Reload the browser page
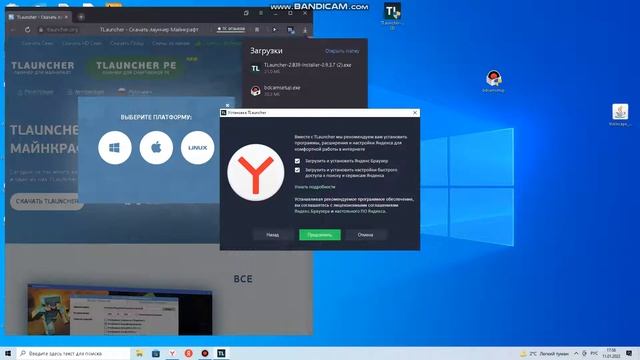The width and height of the screenshot is (640, 360). [x=27, y=30]
